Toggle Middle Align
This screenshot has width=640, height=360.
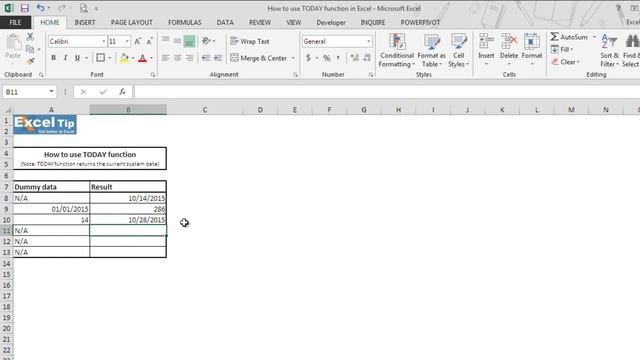pyautogui.click(x=177, y=40)
